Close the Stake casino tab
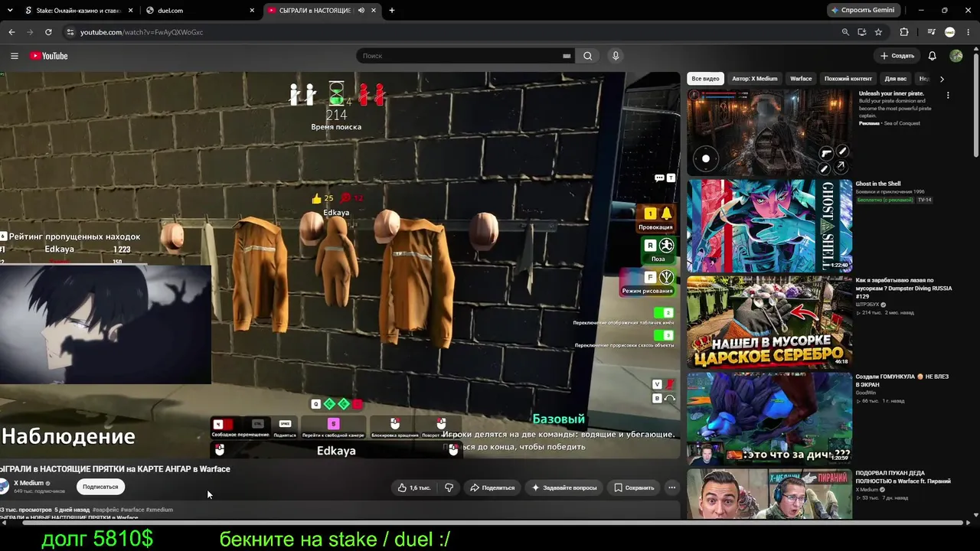Image resolution: width=980 pixels, height=551 pixels. click(x=131, y=11)
